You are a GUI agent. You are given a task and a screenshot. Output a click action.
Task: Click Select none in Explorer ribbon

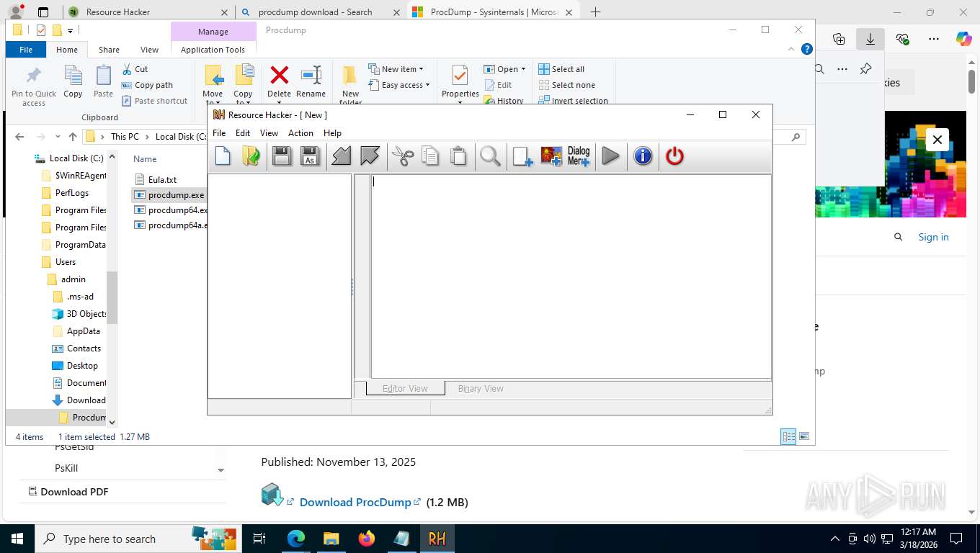tap(566, 85)
